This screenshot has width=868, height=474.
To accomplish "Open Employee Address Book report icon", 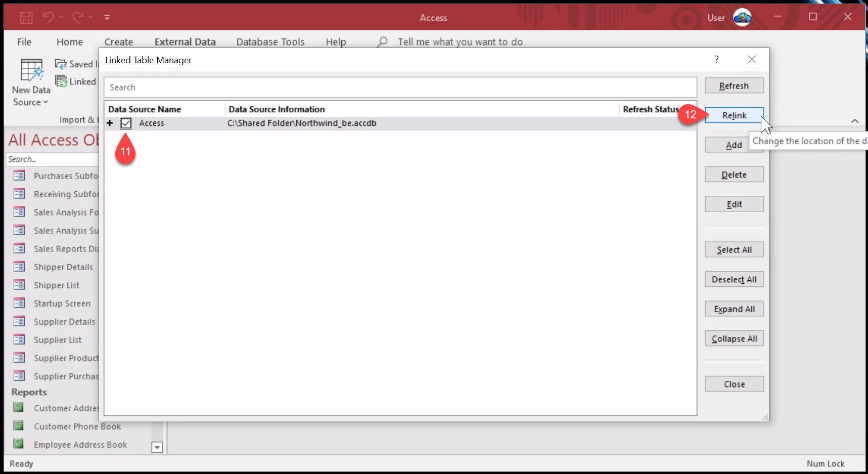I will point(19,444).
